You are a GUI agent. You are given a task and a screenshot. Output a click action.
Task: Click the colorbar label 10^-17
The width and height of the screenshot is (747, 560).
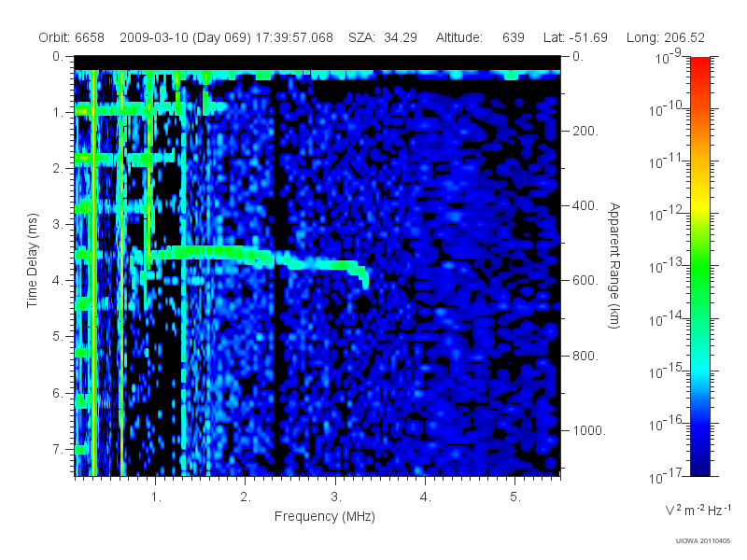click(666, 476)
